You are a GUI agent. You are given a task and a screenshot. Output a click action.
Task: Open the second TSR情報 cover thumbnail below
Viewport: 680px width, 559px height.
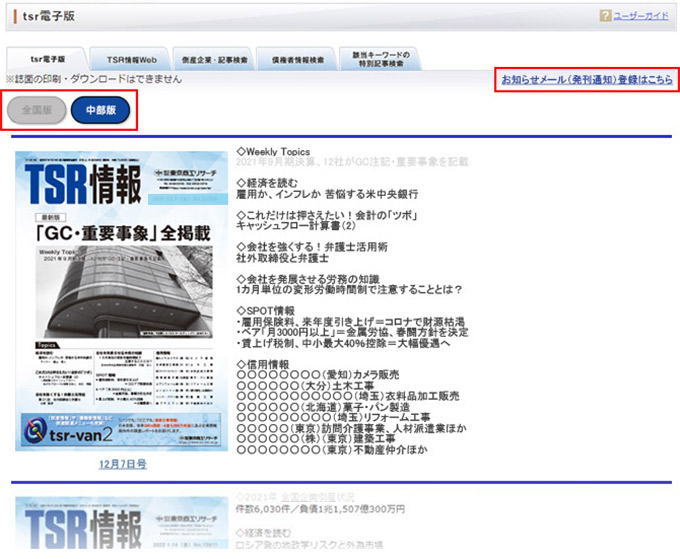click(121, 523)
